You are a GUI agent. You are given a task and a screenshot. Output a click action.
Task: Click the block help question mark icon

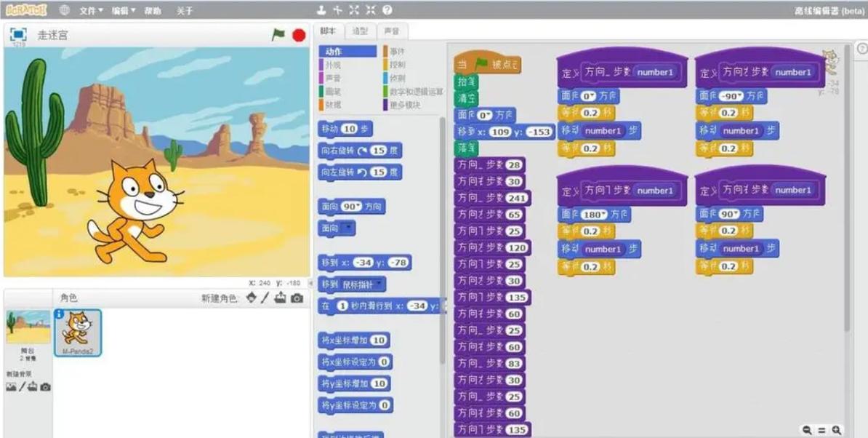tap(387, 10)
